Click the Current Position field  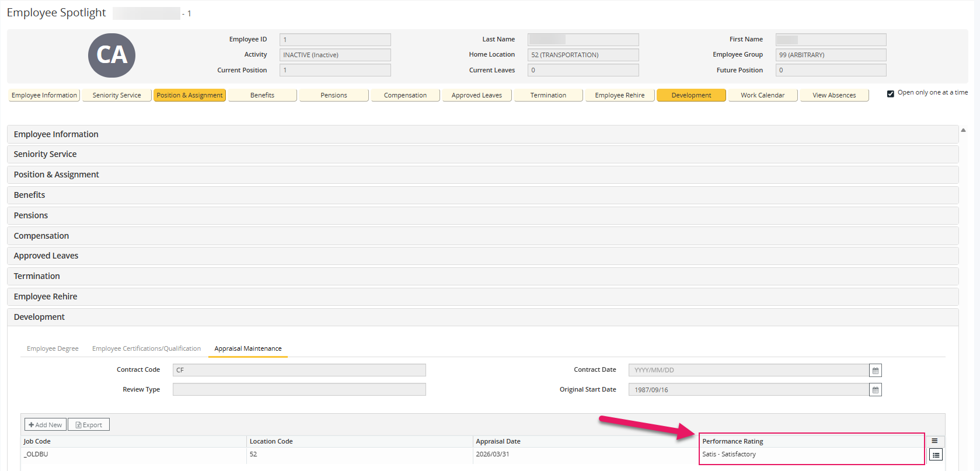pos(335,70)
